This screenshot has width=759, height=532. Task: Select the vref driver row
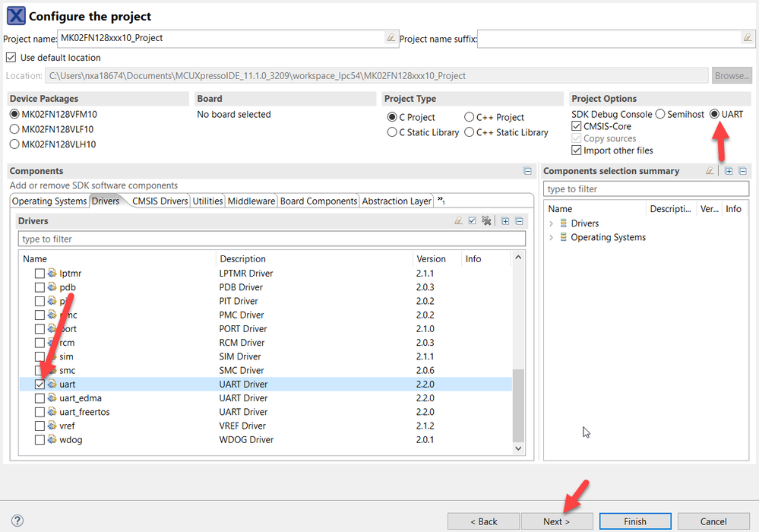266,426
